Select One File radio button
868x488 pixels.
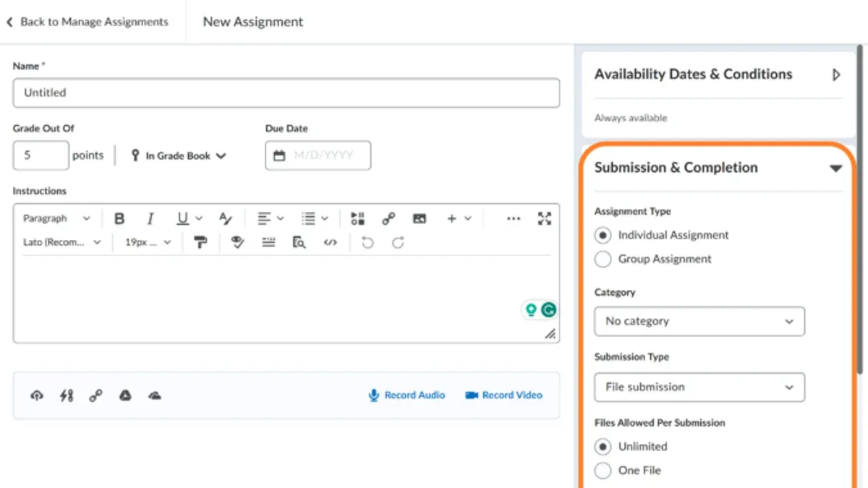tap(603, 471)
